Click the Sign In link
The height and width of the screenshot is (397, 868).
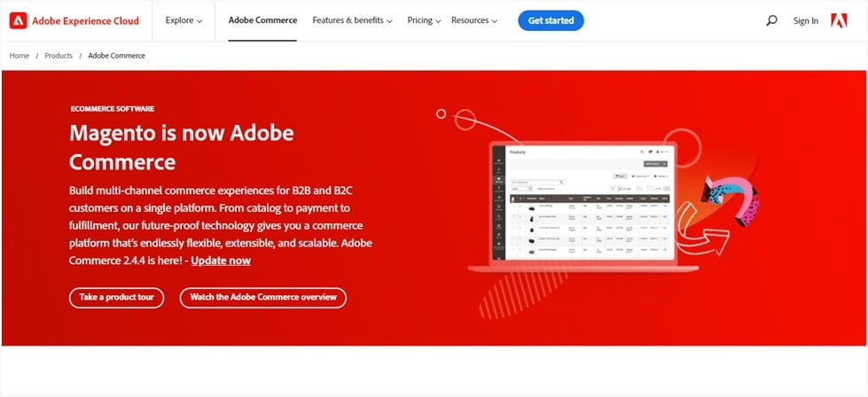pyautogui.click(x=806, y=20)
